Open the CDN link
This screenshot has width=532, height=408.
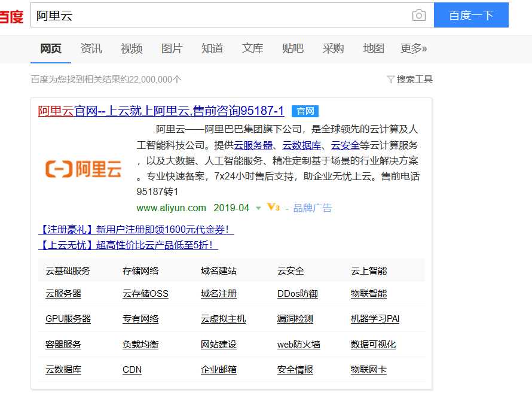click(x=132, y=370)
